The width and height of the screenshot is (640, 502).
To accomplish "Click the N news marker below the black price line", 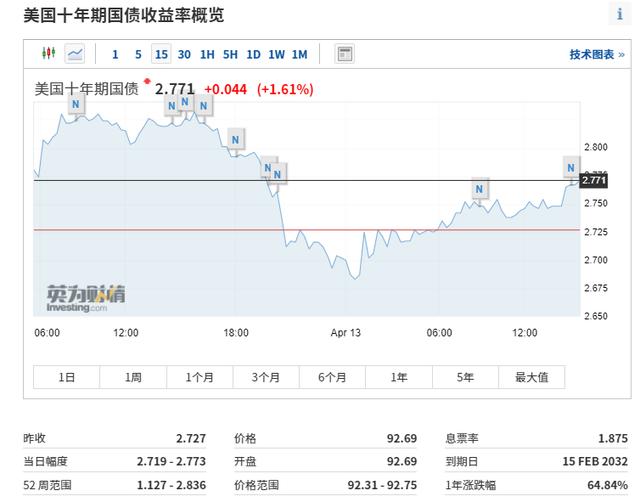I will 480,189.
